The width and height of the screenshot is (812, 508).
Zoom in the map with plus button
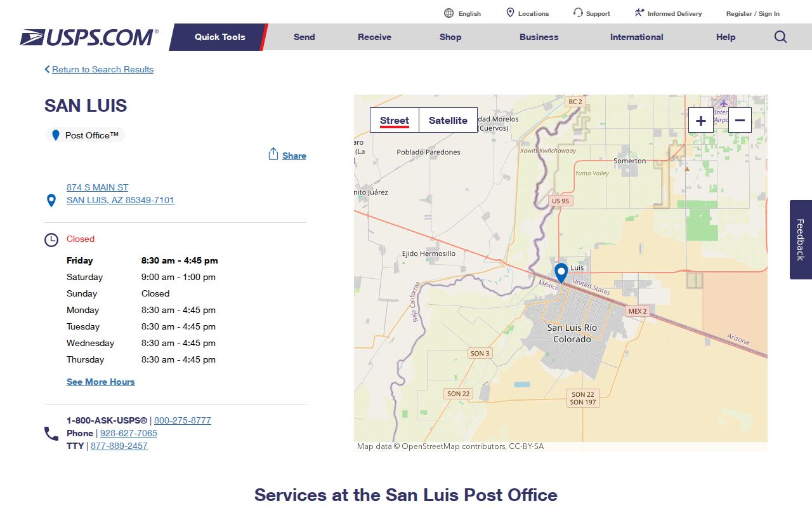coord(701,120)
